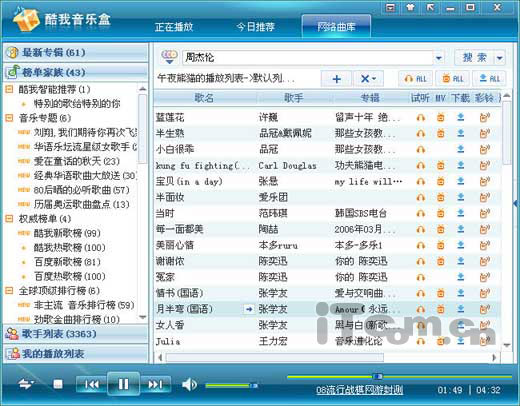Set ringtone icon for 当时
Screen dimensions: 520x406
pyautogui.click(x=484, y=213)
